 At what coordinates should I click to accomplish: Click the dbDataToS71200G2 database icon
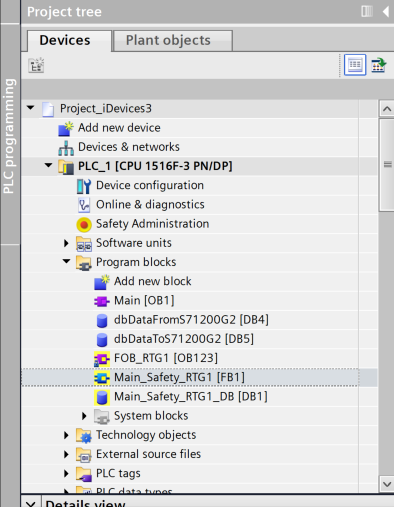click(102, 340)
